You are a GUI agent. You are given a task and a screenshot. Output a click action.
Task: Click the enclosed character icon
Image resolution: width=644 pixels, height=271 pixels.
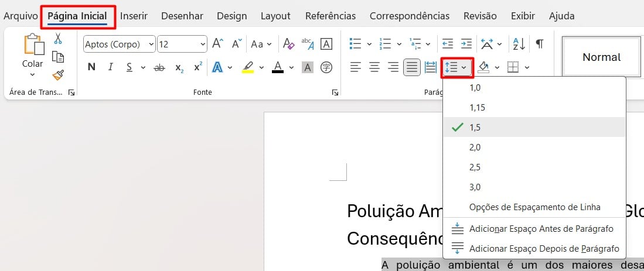tap(326, 67)
